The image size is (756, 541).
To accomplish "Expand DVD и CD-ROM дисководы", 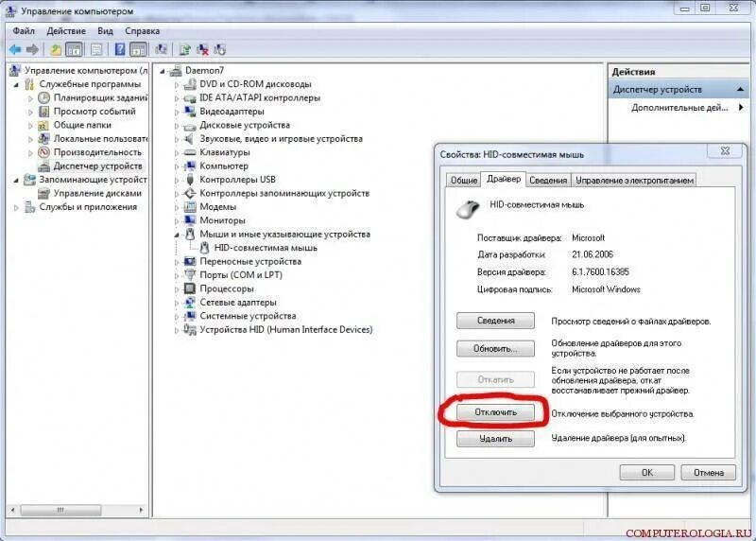I will click(177, 85).
